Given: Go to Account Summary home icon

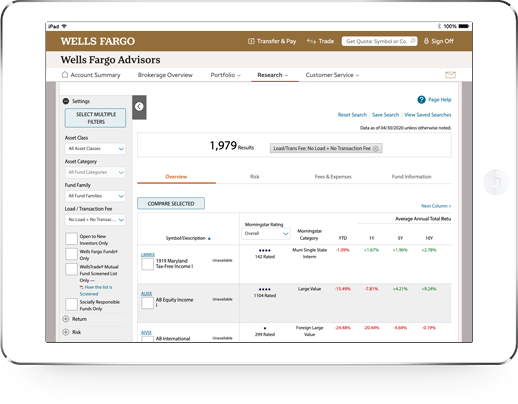Looking at the screenshot, I should pos(65,75).
